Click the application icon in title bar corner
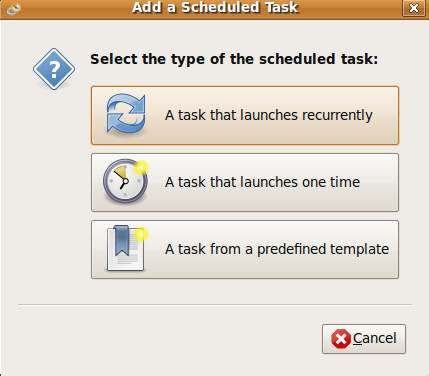429x376 pixels. (x=13, y=8)
